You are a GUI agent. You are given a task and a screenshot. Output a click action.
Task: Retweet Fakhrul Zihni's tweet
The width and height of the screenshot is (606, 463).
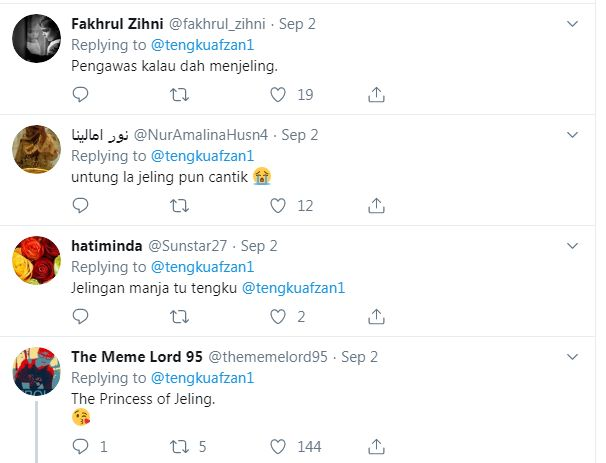point(179,95)
